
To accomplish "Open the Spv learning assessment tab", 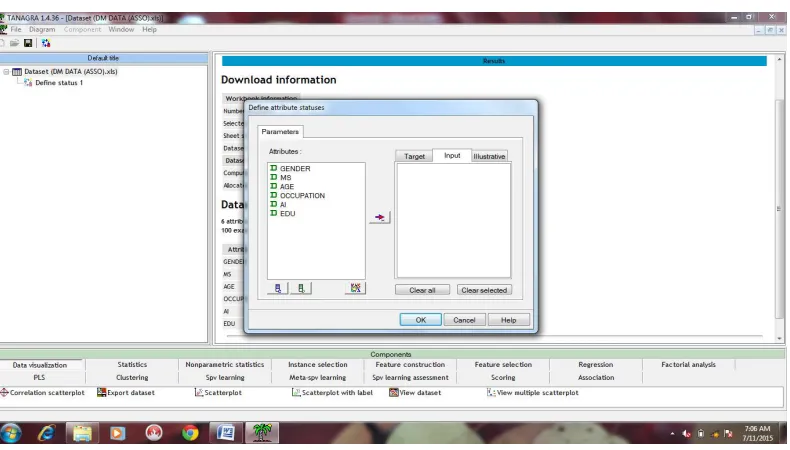I will click(410, 377).
